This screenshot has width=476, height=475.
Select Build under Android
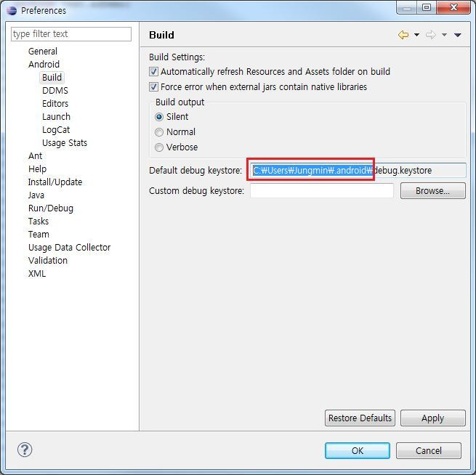[52, 77]
